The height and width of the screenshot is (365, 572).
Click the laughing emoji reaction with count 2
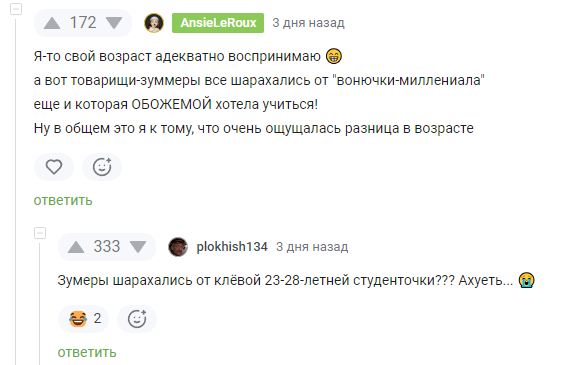tap(84, 319)
